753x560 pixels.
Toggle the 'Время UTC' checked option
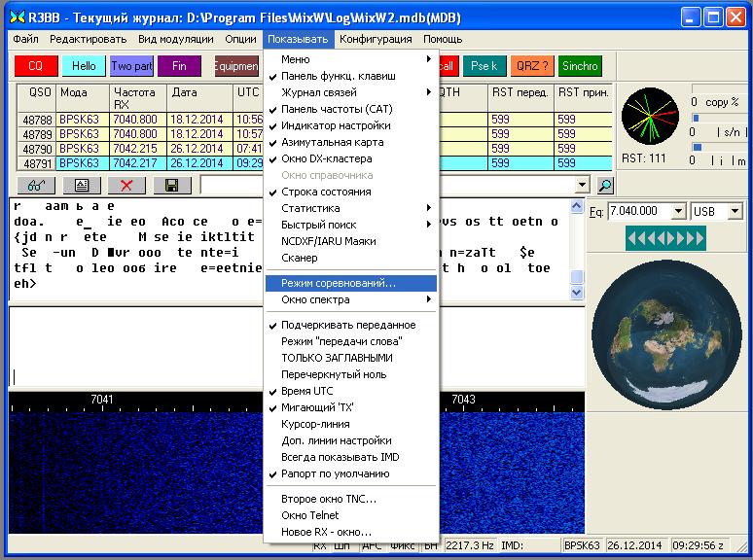(x=306, y=391)
